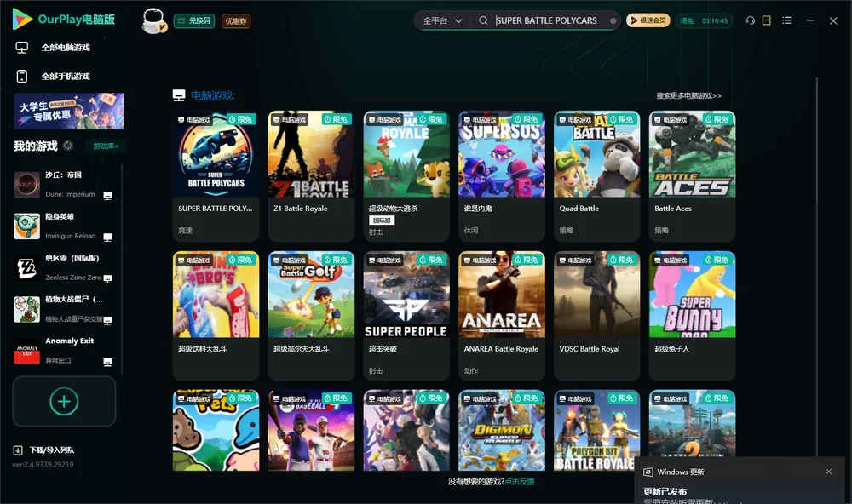852x504 pixels.
Task: Click the phone icon beside 全部手机游戏
Action: pyautogui.click(x=22, y=77)
